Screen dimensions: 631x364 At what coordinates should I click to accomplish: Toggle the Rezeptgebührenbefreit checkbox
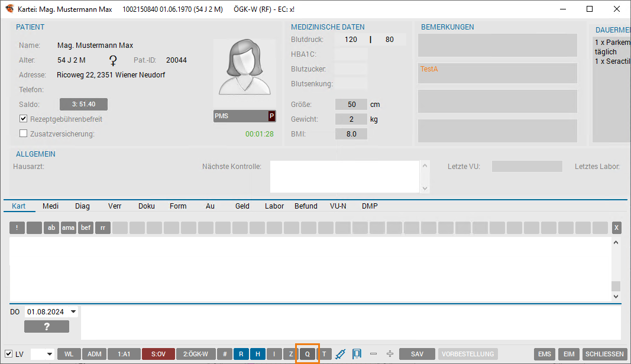(x=23, y=119)
